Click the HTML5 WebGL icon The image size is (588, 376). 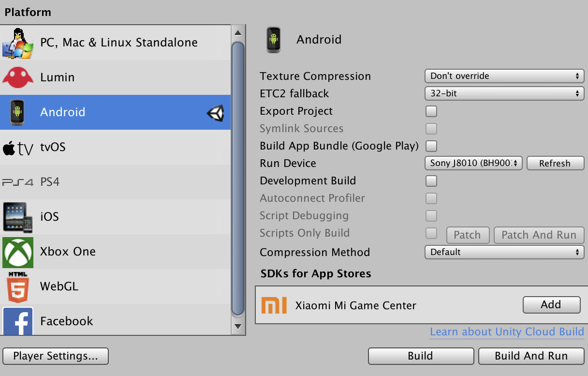pyautogui.click(x=18, y=287)
